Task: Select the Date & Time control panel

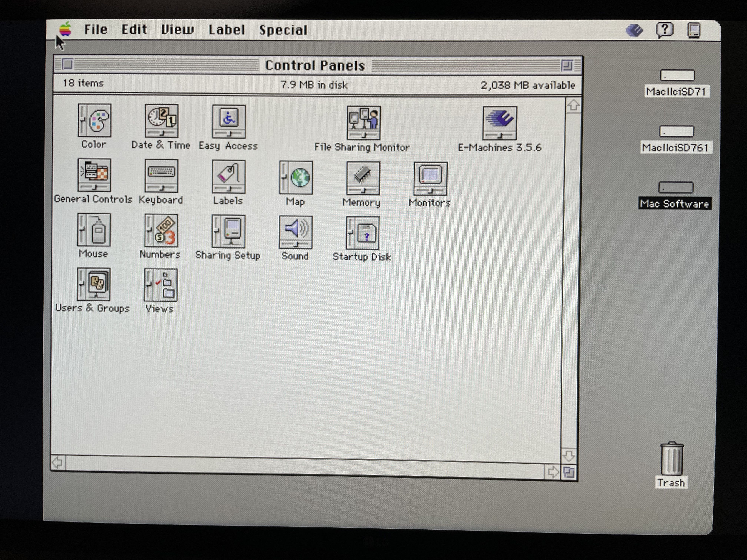Action: tap(161, 121)
